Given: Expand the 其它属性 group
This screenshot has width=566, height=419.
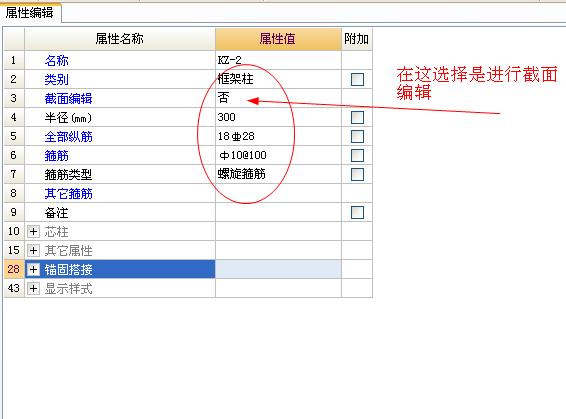Looking at the screenshot, I should [33, 250].
